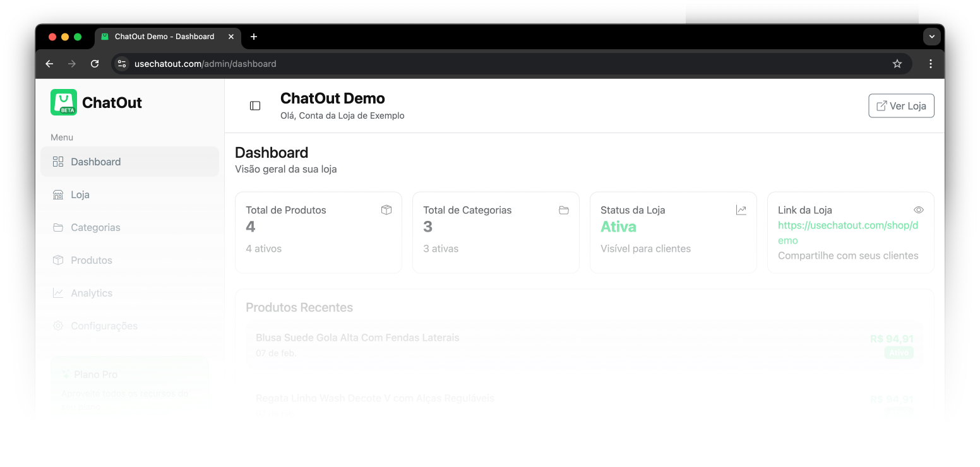Viewport: 980px width, 467px height.
Task: Go to Categorias in the sidebar
Action: pyautogui.click(x=95, y=227)
